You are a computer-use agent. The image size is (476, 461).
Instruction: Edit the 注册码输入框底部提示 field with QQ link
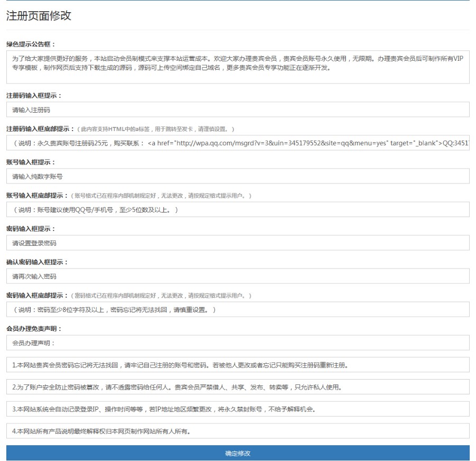237,143
